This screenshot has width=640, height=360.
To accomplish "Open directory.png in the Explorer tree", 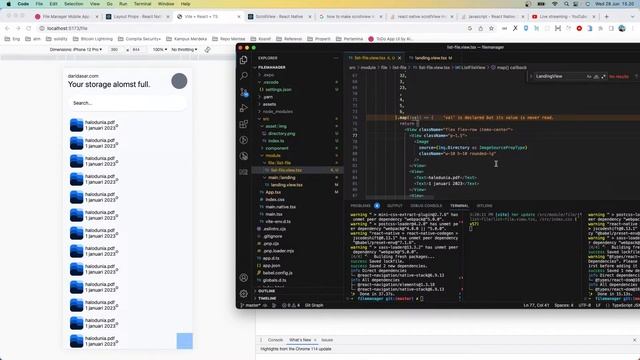I will click(x=281, y=133).
